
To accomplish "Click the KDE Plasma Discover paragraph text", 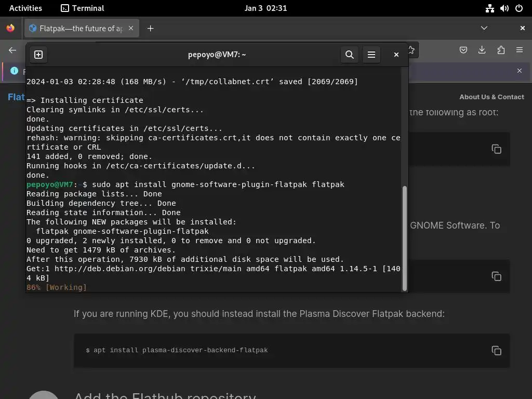I will [259, 314].
